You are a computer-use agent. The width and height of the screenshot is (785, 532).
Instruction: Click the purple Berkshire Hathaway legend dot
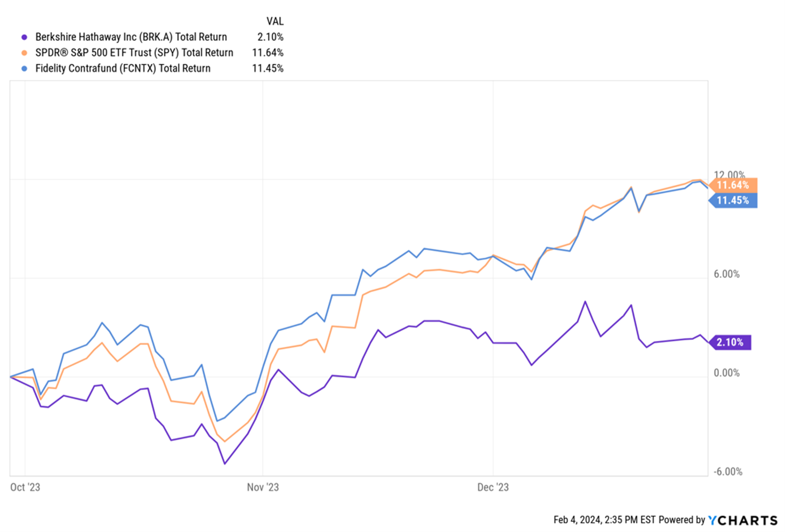point(24,37)
